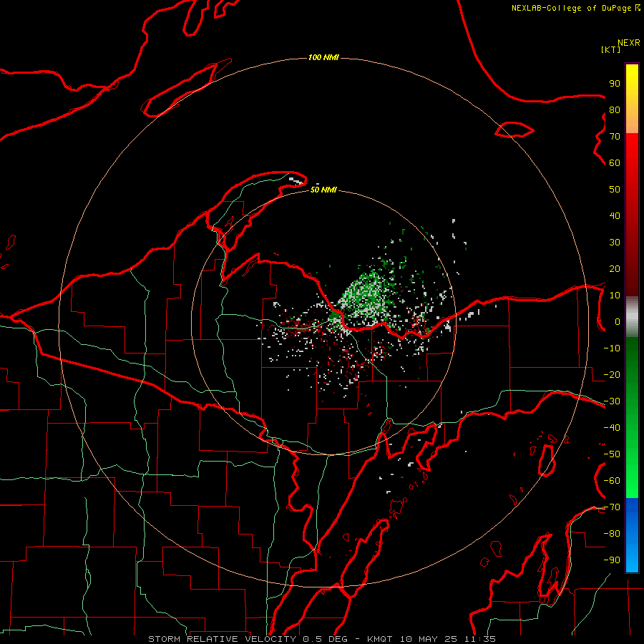This screenshot has width=644, height=644.
Task: Select the positive 50 scale label
Action: pyautogui.click(x=615, y=190)
